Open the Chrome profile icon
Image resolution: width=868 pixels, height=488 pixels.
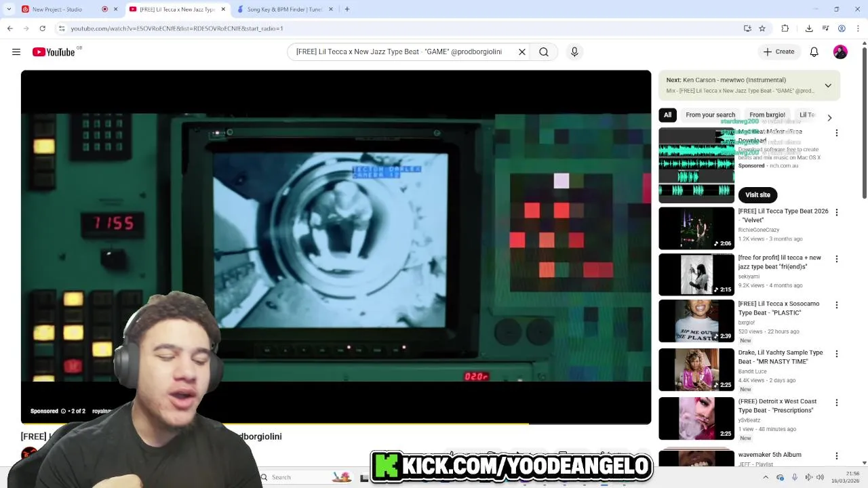[x=842, y=28]
